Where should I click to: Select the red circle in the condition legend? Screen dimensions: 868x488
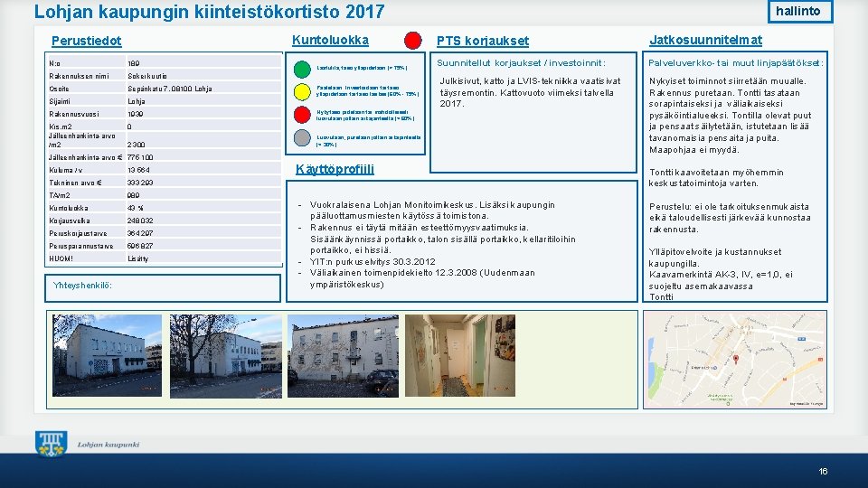pos(302,115)
